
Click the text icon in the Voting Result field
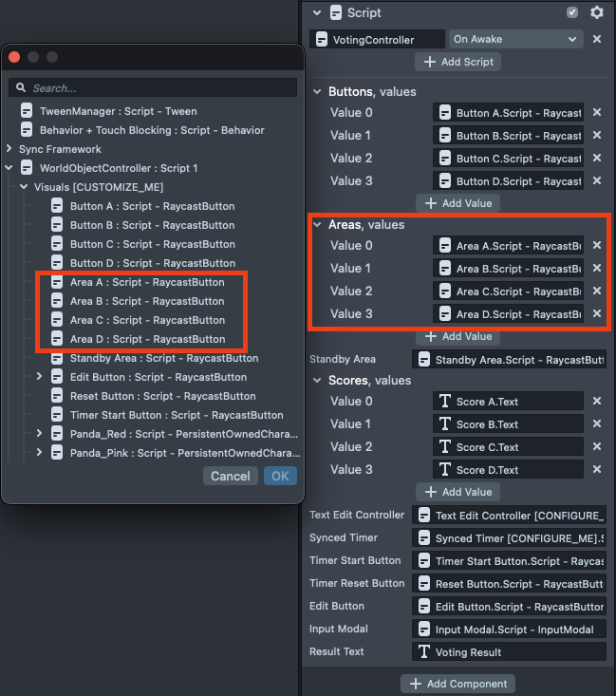click(424, 651)
